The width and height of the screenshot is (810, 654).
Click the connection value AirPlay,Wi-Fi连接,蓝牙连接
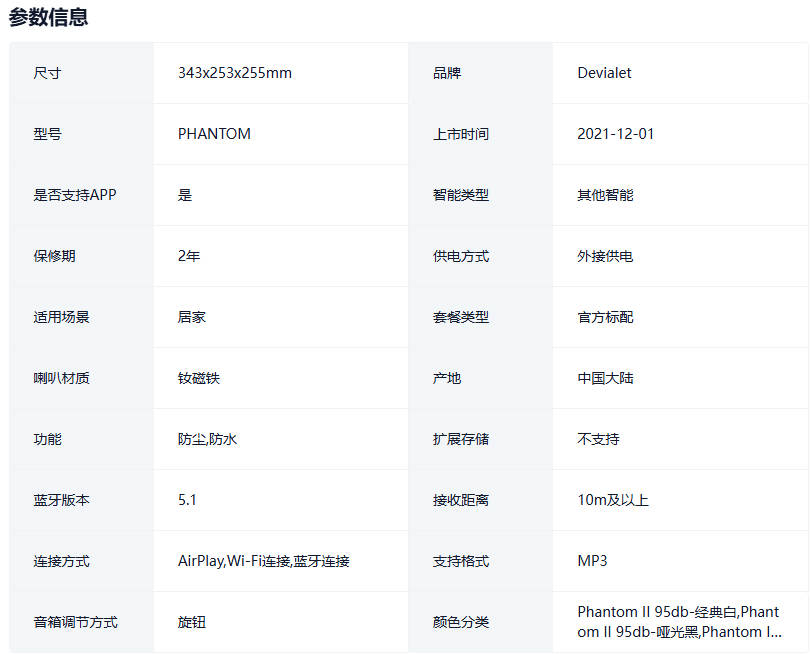pos(264,561)
